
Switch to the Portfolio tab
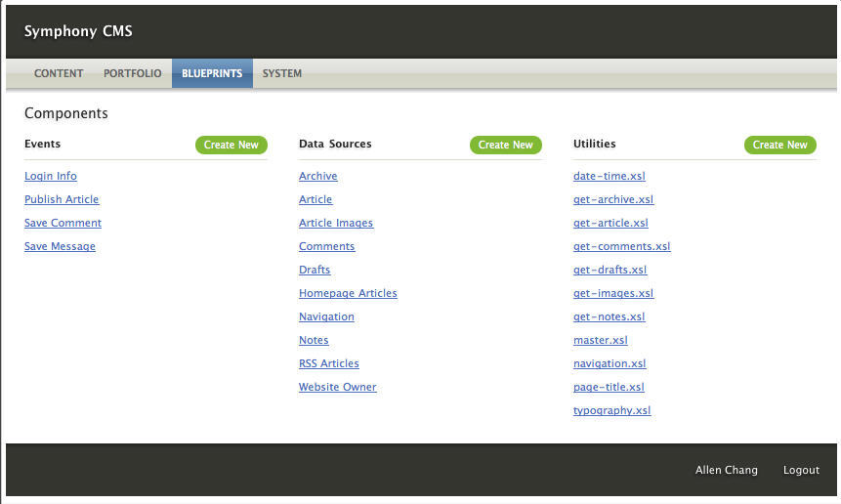(133, 73)
